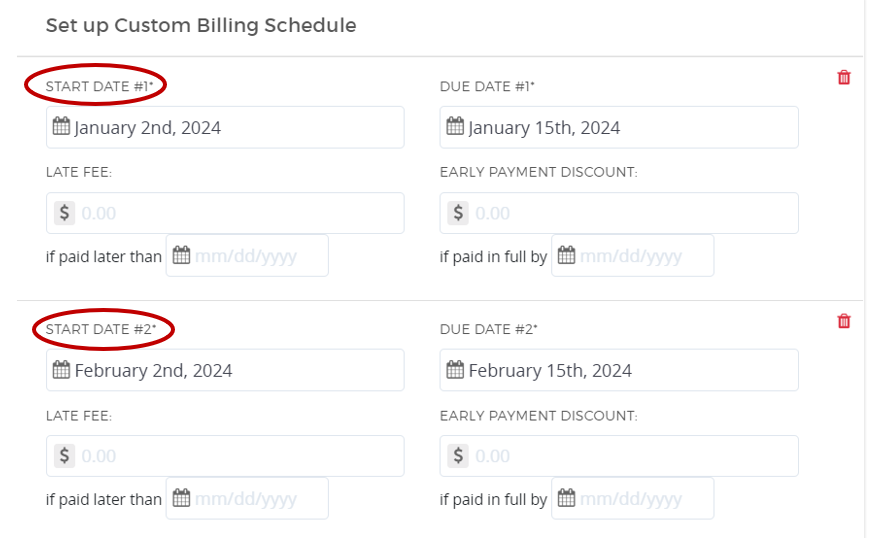
Task: Open Due Date #2 field showing February 15th
Action: pos(629,371)
